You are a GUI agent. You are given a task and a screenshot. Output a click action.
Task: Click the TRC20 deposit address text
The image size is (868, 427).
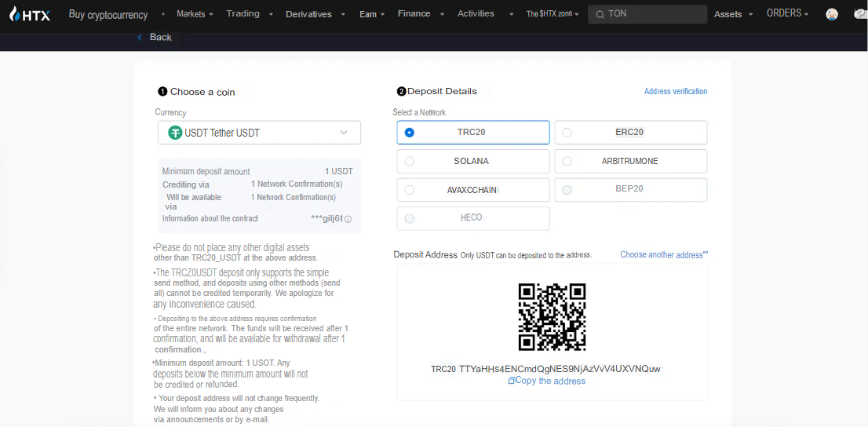point(560,369)
